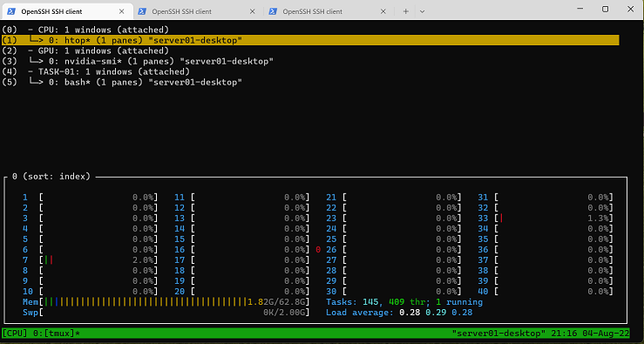Viewport: 644px width, 344px height.
Task: Click the CPU 7 usage bar showing 2.0%
Action: [x=98, y=260]
